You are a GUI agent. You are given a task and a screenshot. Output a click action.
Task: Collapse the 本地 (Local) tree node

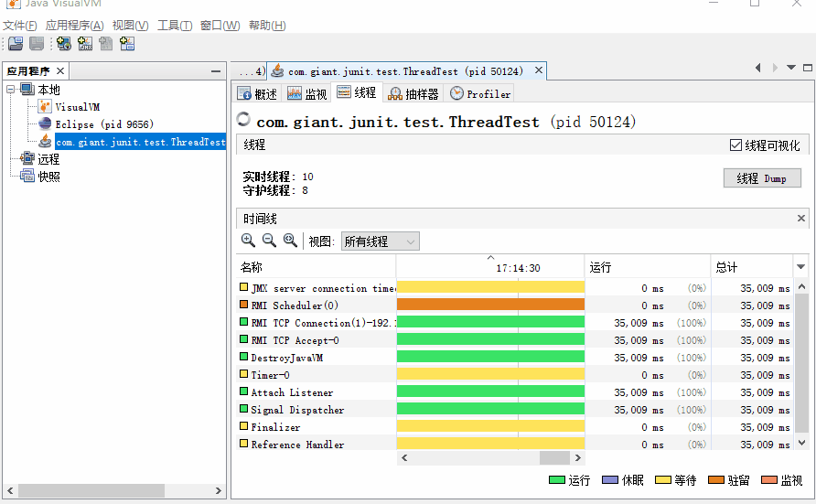[x=10, y=90]
